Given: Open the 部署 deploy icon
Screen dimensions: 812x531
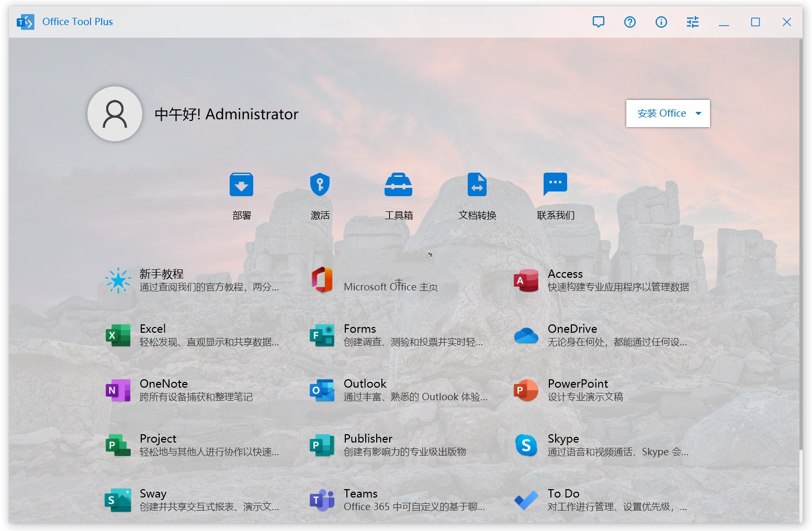Looking at the screenshot, I should pyautogui.click(x=241, y=185).
